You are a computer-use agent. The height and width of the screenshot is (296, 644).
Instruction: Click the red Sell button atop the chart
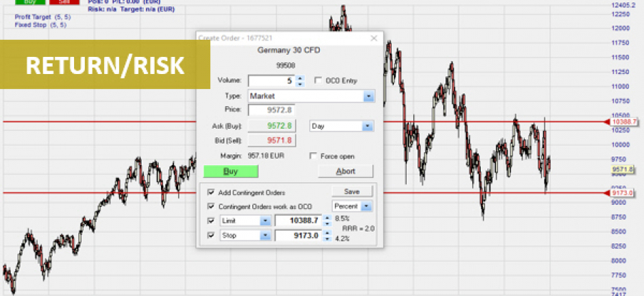pos(65,2)
